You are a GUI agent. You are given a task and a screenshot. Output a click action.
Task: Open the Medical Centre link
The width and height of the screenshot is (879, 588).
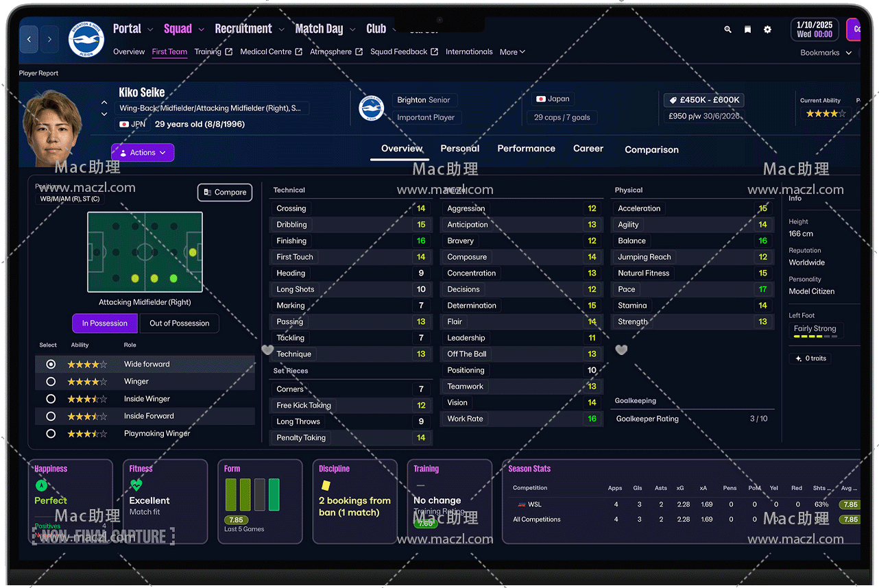click(x=270, y=52)
